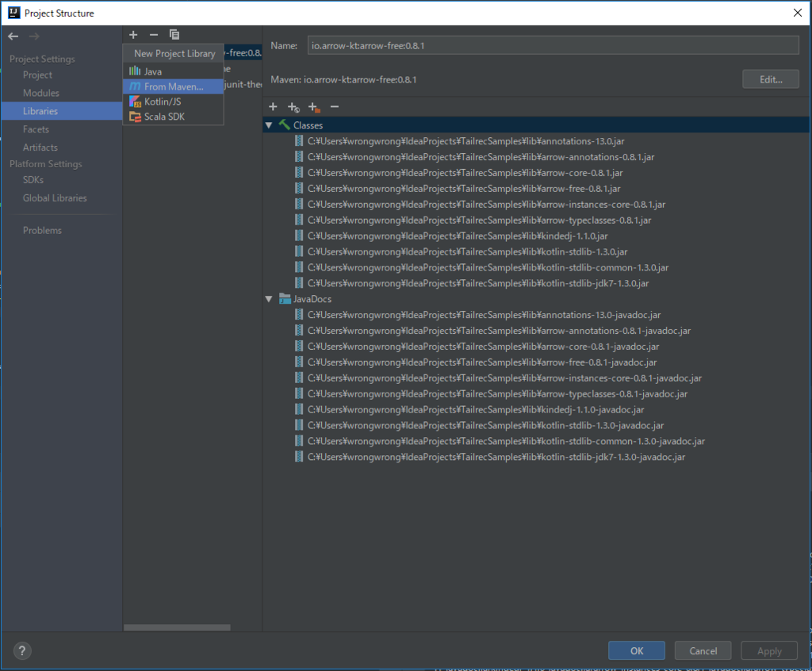812x671 pixels.
Task: Close the Project Structure dialog
Action: (798, 13)
